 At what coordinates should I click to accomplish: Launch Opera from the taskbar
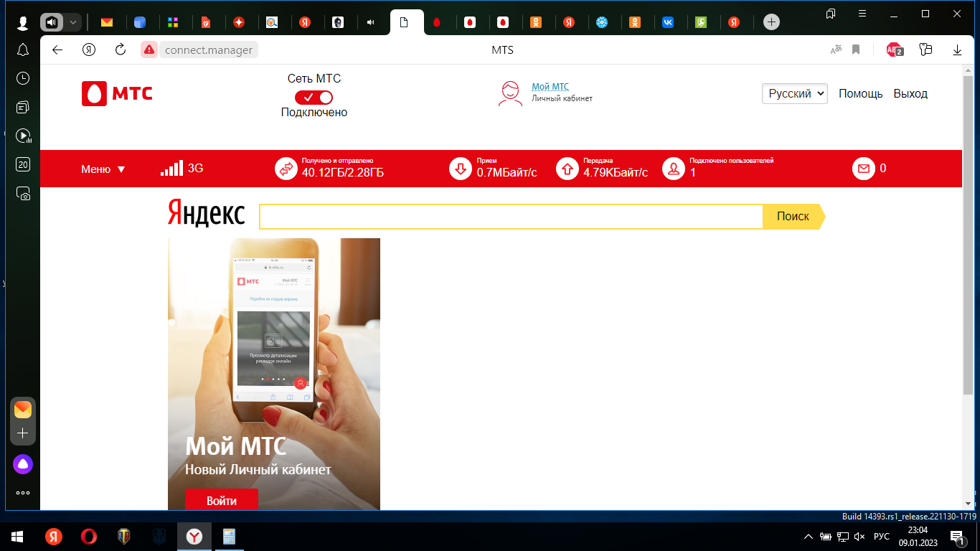tap(89, 537)
